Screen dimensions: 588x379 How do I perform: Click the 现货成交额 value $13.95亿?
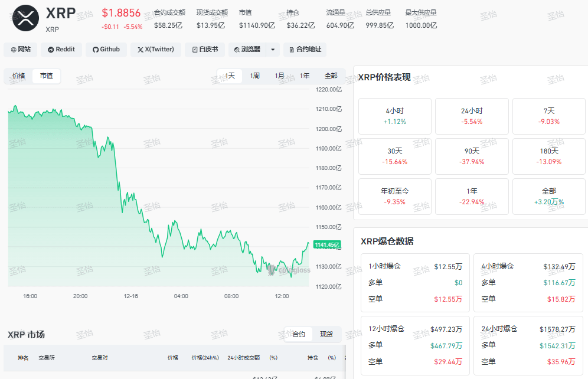pos(211,25)
